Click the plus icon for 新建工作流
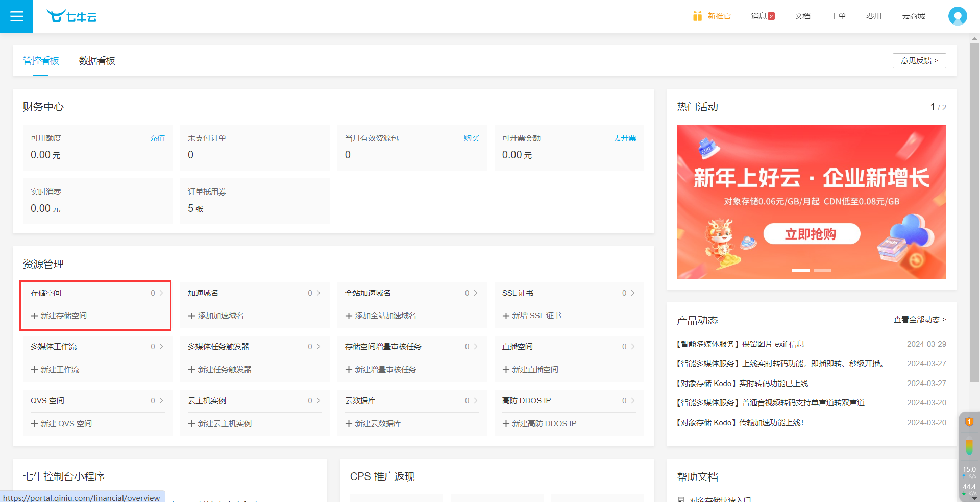 click(x=34, y=369)
